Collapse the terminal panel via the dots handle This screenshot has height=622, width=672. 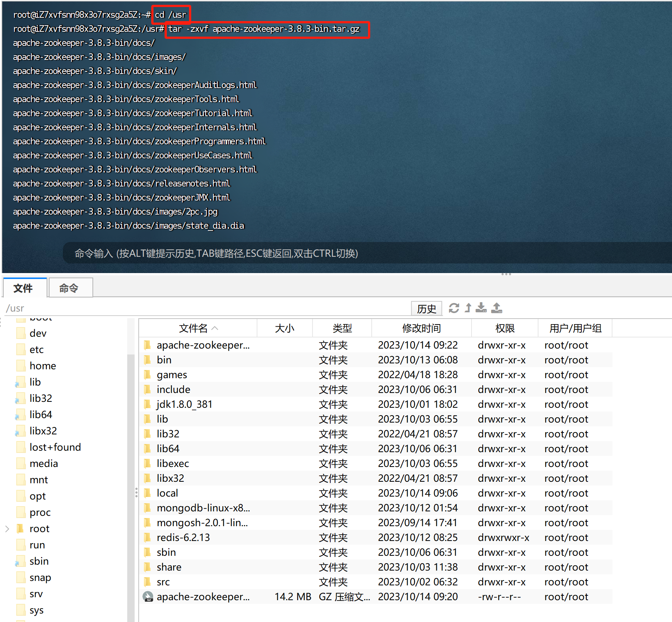coord(506,274)
